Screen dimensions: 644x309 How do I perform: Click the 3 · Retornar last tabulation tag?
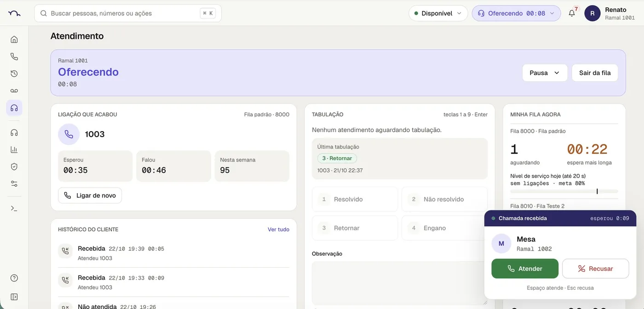coord(337,158)
